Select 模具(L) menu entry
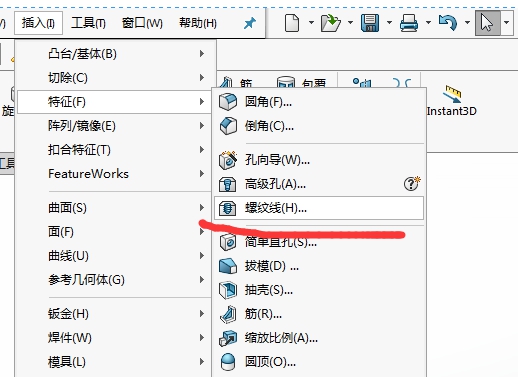Image resolution: width=518 pixels, height=377 pixels. coord(114,362)
